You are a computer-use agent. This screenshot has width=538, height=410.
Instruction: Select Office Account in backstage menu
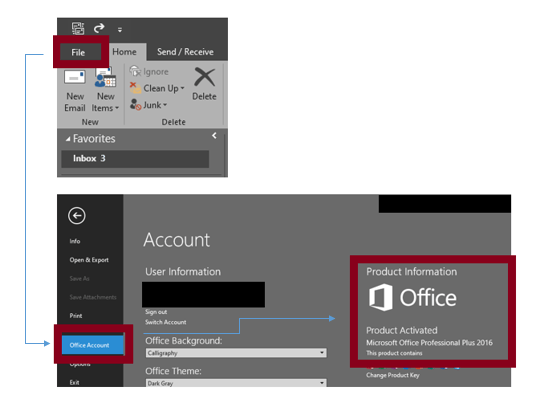click(93, 345)
